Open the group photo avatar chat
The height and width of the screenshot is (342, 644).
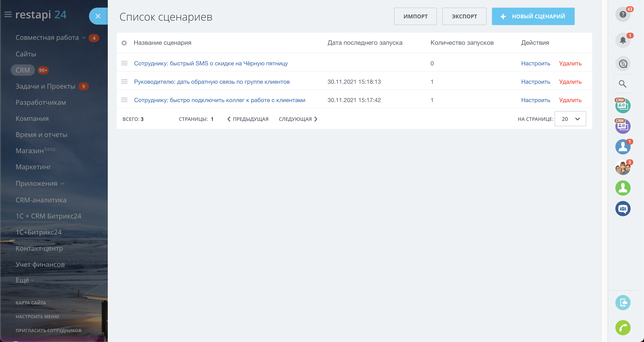point(623,168)
